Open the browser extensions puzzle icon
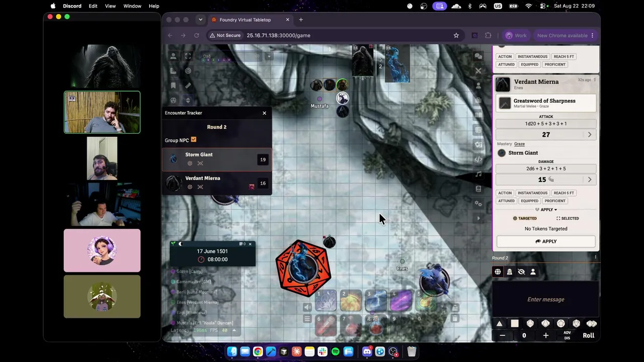Screen dimensions: 644x362 coord(488,35)
